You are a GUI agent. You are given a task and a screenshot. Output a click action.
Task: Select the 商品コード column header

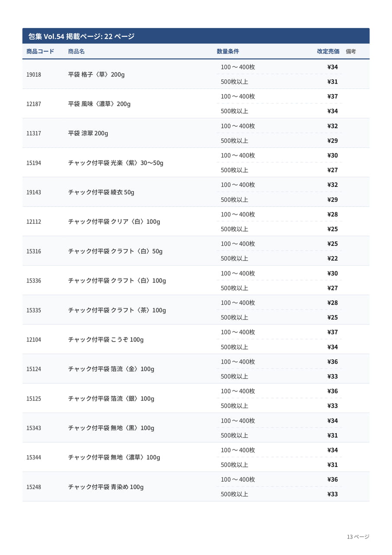click(40, 52)
